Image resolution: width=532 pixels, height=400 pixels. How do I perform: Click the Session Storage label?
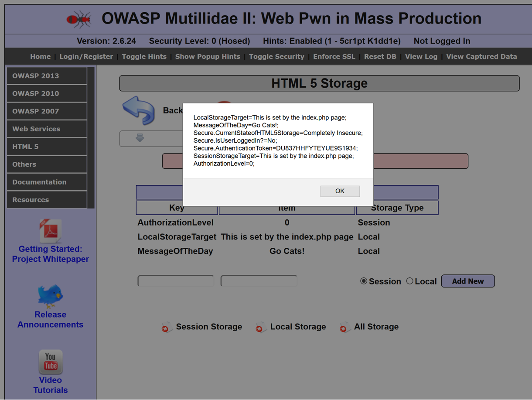pos(209,327)
